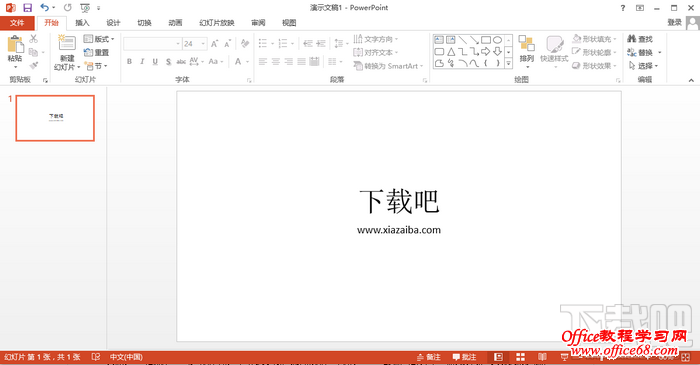Align text right in paragraph group
The height and width of the screenshot is (365, 700).
pos(289,62)
